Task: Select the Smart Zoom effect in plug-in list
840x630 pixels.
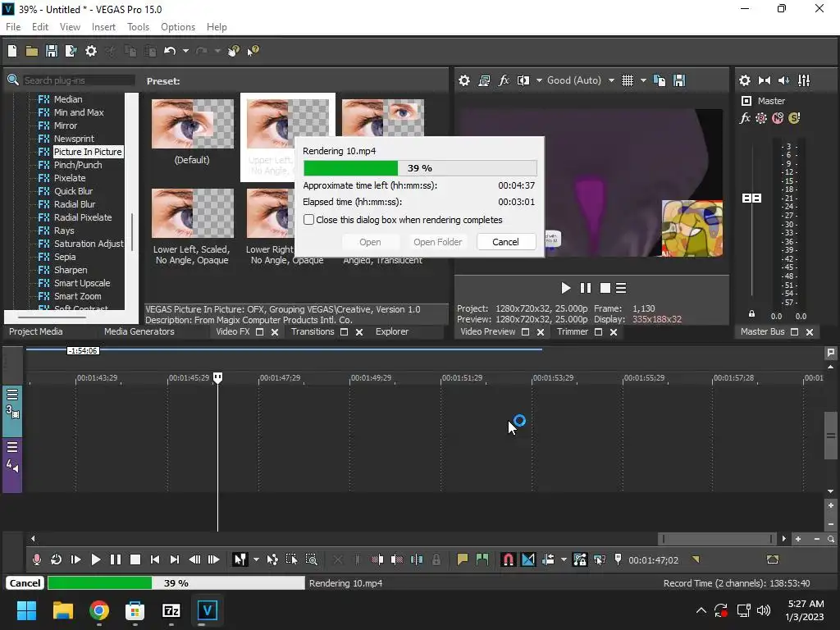Action: (x=77, y=296)
